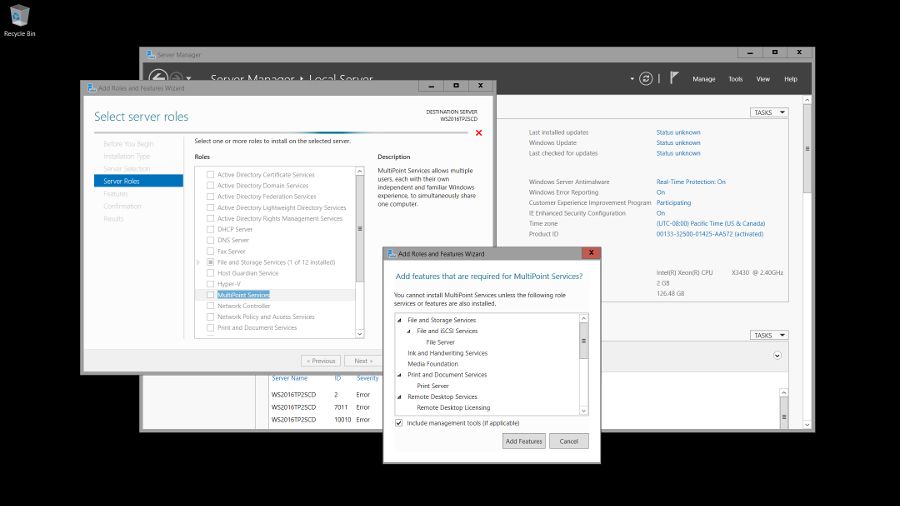
Task: Open dropdown arrow beside refresh icon
Action: click(x=632, y=79)
